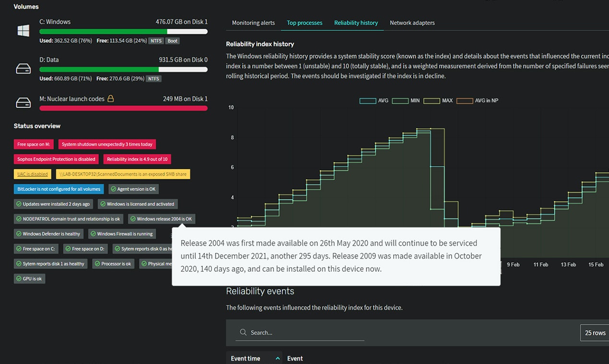Open the 'UAC is disabled' warning link

coord(33,174)
